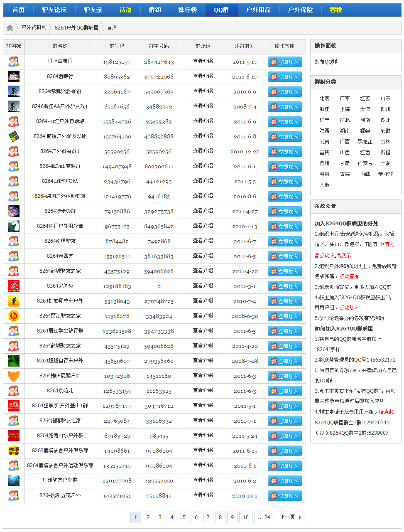
Task: Click 查看介绍 for 8264西藏行
Action: point(203,76)
